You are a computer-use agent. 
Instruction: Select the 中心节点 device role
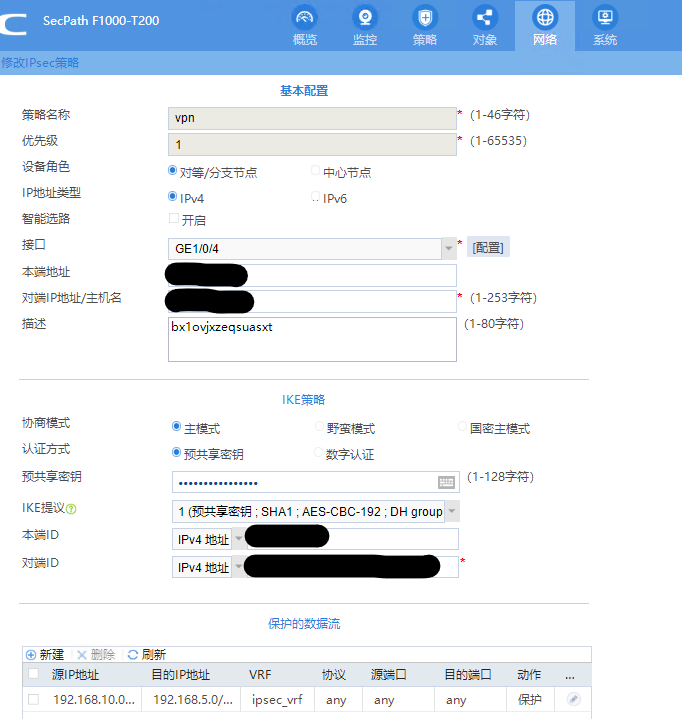tap(315, 171)
